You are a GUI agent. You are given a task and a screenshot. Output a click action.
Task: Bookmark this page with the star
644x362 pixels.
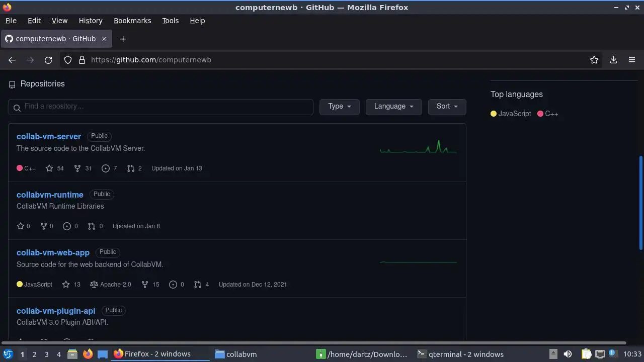594,60
